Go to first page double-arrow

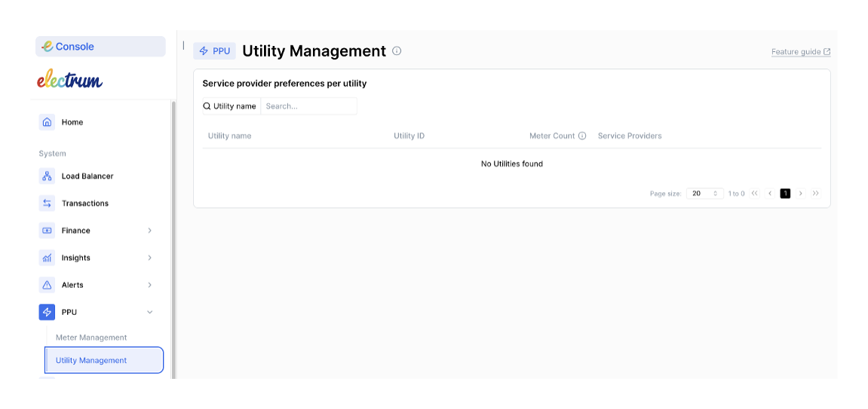point(755,194)
